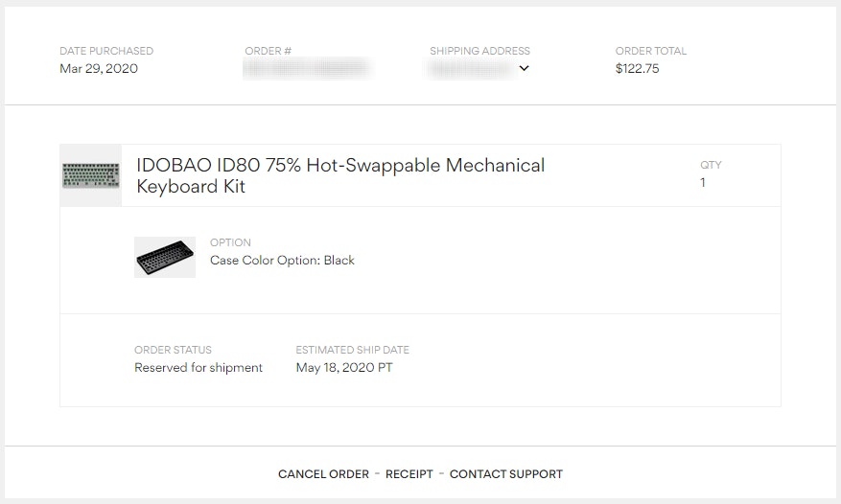841x504 pixels.
Task: Open the Receipt link
Action: tap(409, 474)
